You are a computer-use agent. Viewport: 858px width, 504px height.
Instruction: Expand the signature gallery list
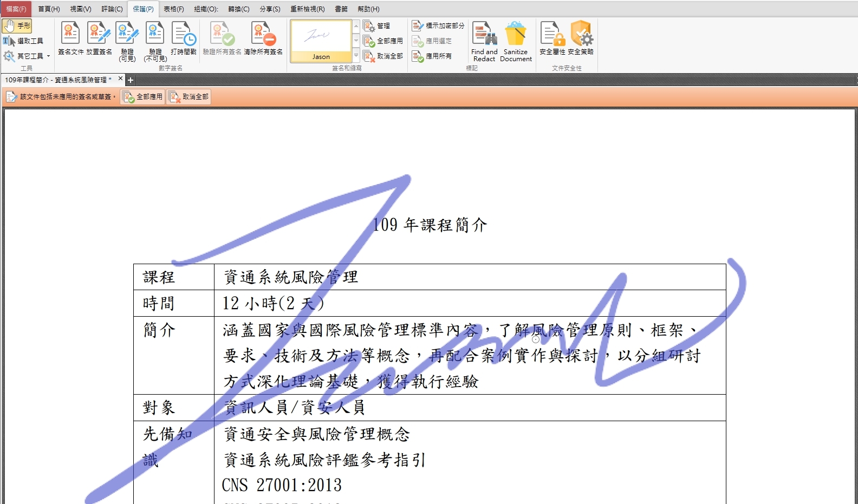tap(356, 56)
